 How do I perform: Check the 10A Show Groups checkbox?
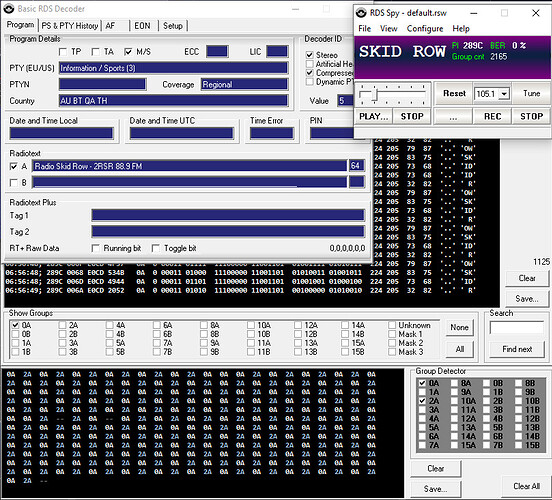tap(251, 325)
